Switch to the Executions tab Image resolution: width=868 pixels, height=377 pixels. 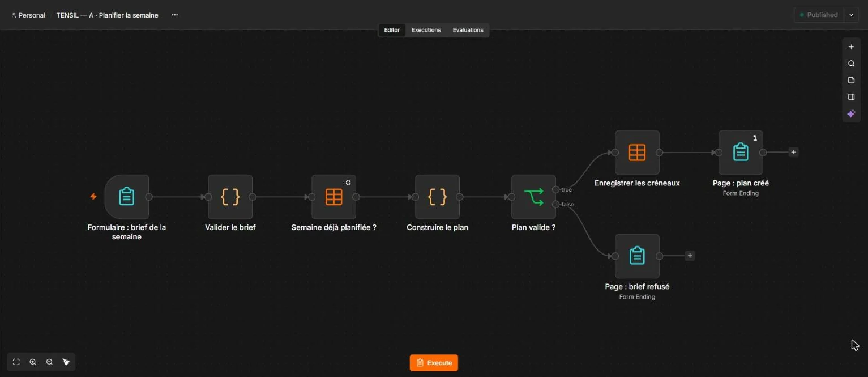point(426,30)
